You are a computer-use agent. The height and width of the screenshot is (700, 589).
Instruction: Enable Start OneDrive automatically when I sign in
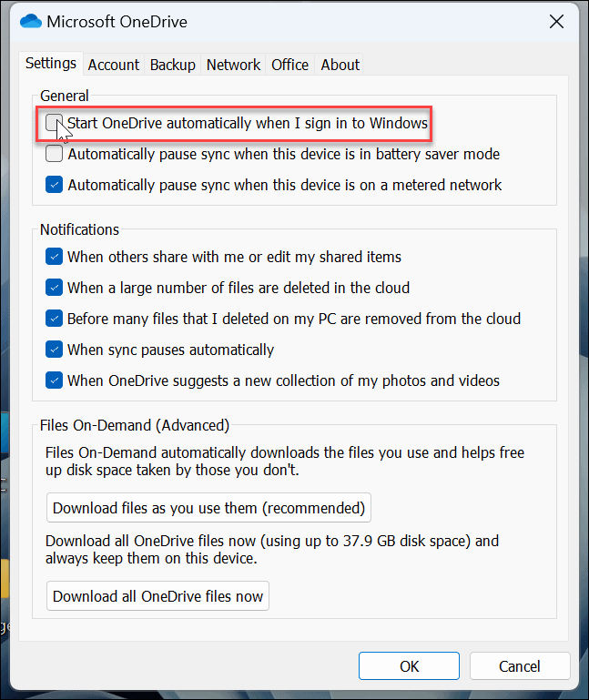(54, 123)
